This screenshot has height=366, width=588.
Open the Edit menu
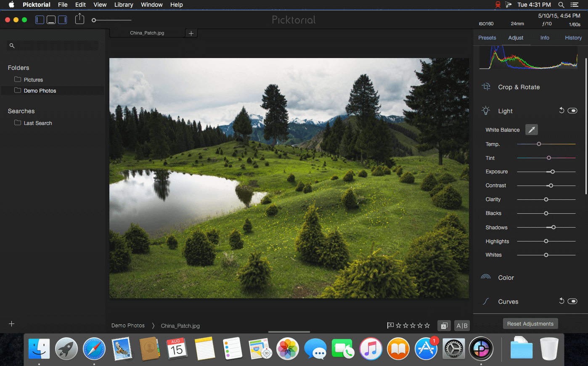(80, 5)
